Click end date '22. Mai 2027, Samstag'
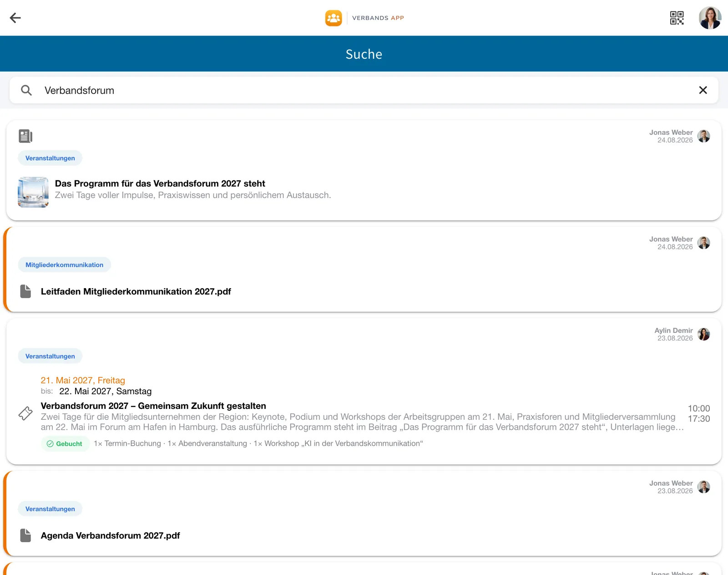The width and height of the screenshot is (728, 575). coord(106,391)
